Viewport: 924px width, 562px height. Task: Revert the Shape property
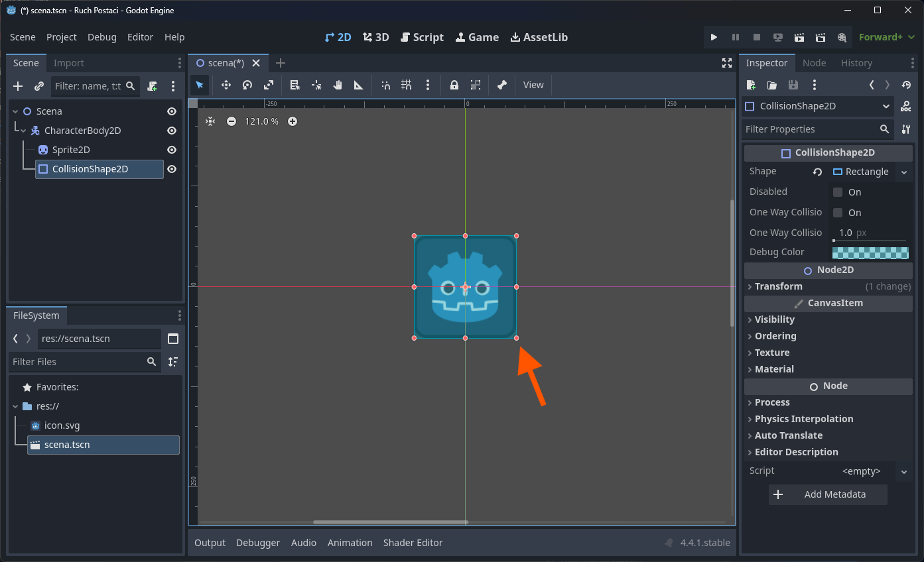click(x=818, y=172)
